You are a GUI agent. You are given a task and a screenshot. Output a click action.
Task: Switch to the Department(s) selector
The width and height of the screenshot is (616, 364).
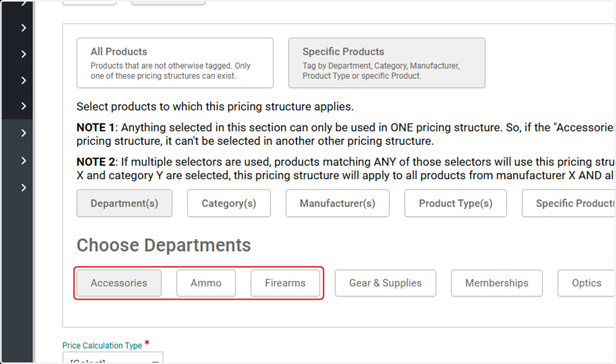[124, 203]
